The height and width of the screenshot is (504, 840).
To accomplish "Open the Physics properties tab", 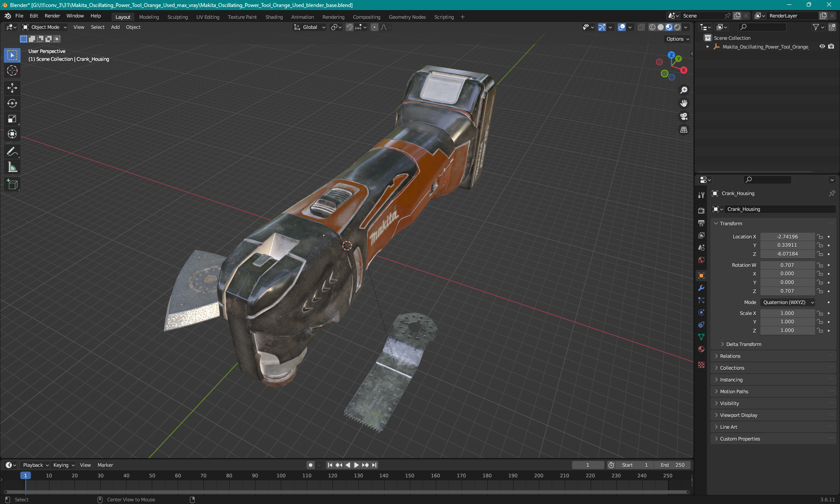I will 701,312.
